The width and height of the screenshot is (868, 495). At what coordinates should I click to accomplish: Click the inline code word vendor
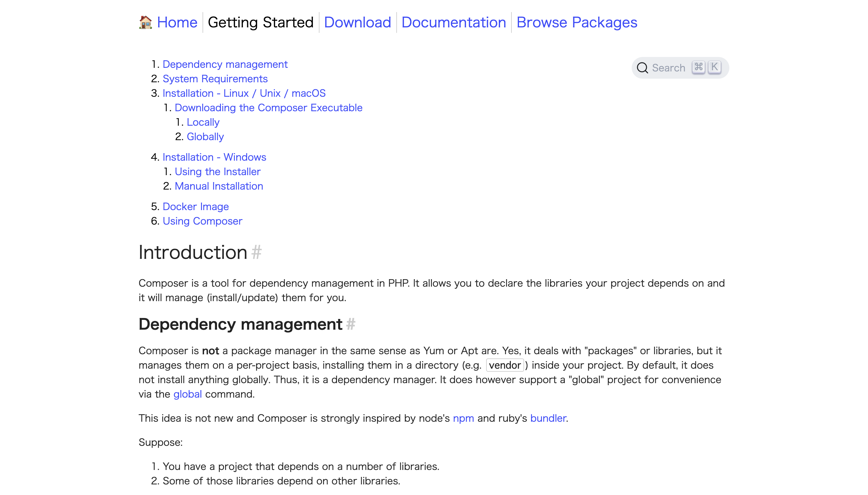point(505,365)
